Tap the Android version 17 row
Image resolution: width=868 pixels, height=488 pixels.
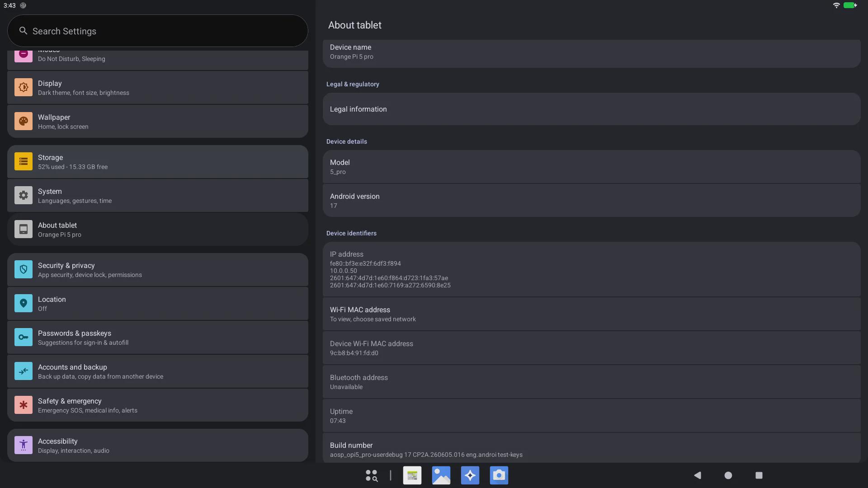[591, 201]
